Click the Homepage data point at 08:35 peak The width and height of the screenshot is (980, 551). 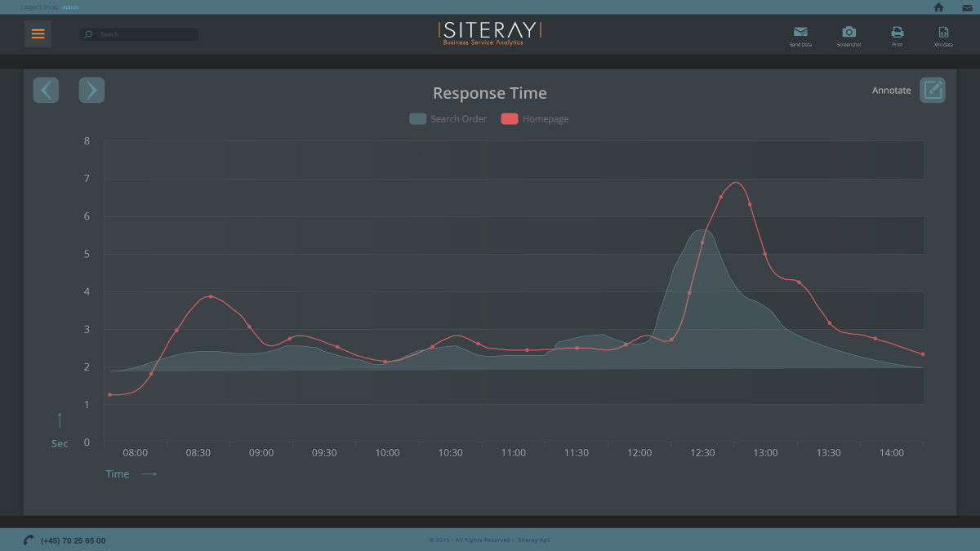[x=211, y=296]
